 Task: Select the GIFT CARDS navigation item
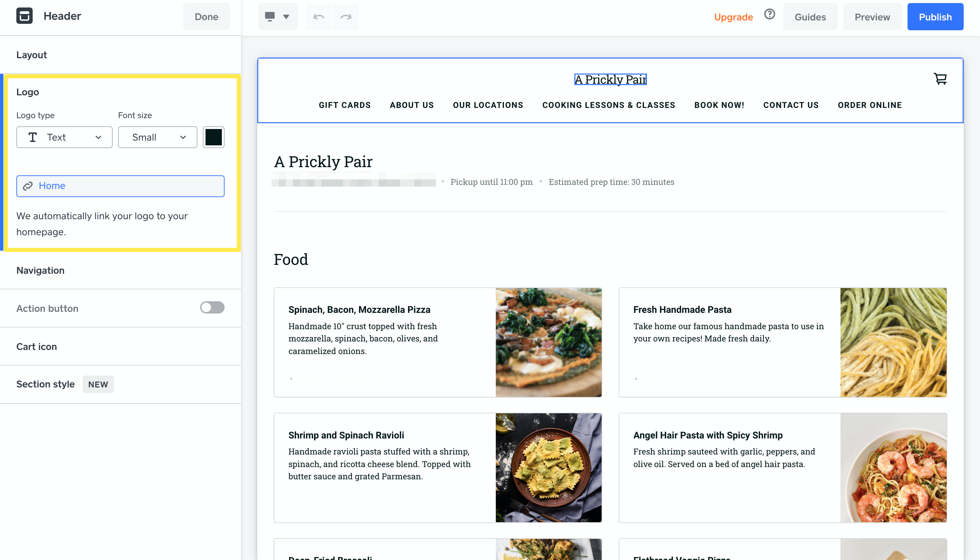(x=344, y=105)
